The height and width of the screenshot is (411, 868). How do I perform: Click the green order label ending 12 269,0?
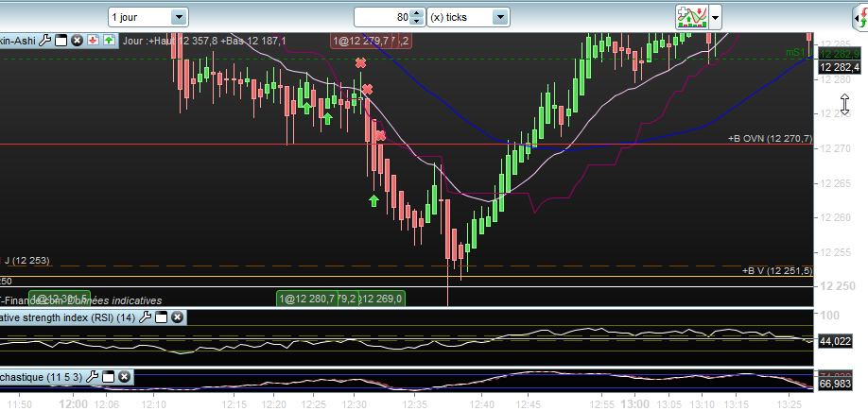pos(381,300)
